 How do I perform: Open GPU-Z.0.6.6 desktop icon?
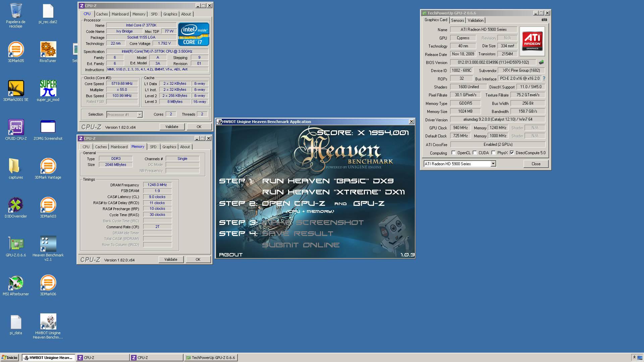[16, 247]
